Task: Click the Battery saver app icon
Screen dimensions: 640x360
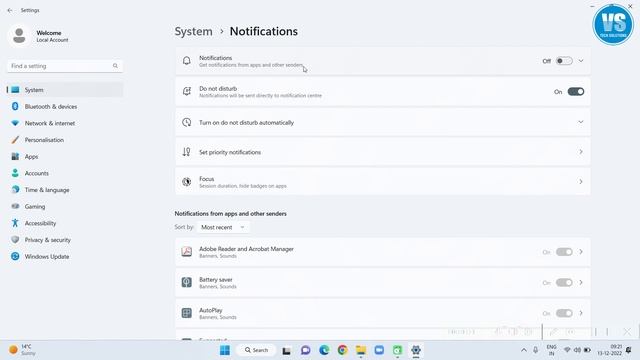Action: coord(187,282)
